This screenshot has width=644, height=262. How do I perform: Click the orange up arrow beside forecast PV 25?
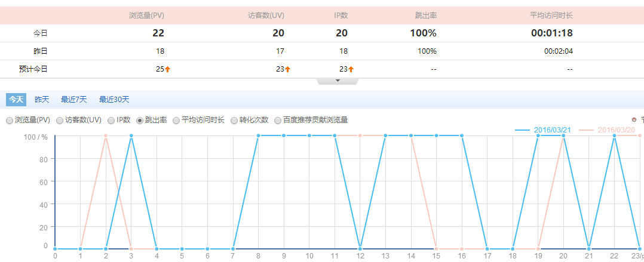pos(168,69)
